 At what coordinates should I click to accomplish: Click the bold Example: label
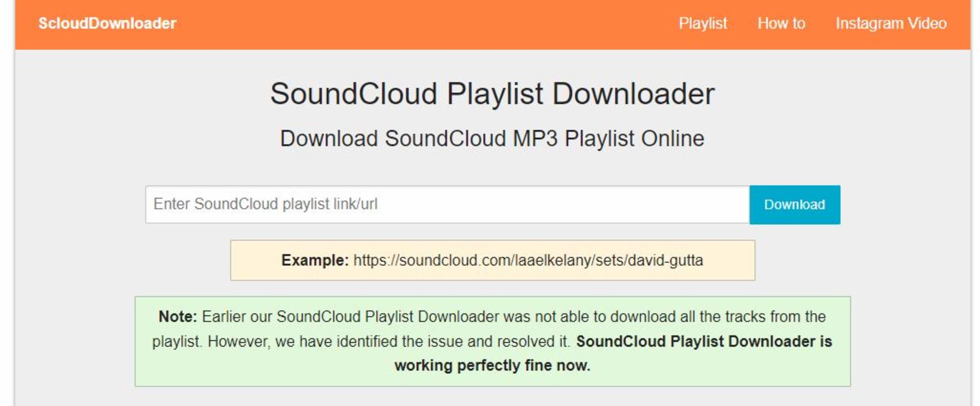(x=313, y=260)
